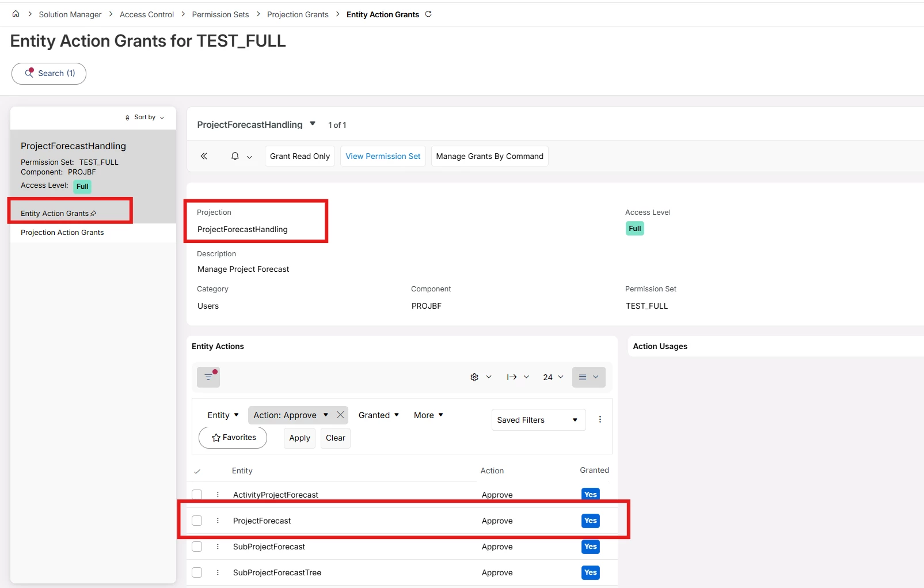Toggle the filter panel icon in Entity Actions
Viewport: 924px width, 588px height.
click(208, 377)
